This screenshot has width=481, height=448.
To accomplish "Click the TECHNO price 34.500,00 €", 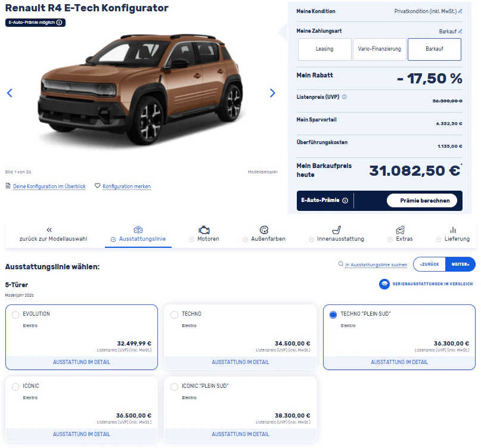I will coord(292,343).
